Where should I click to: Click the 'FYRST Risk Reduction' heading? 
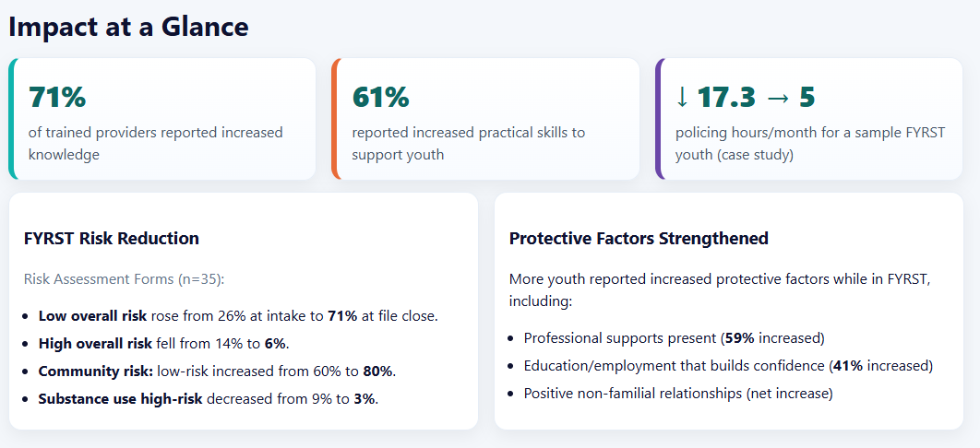pos(112,239)
